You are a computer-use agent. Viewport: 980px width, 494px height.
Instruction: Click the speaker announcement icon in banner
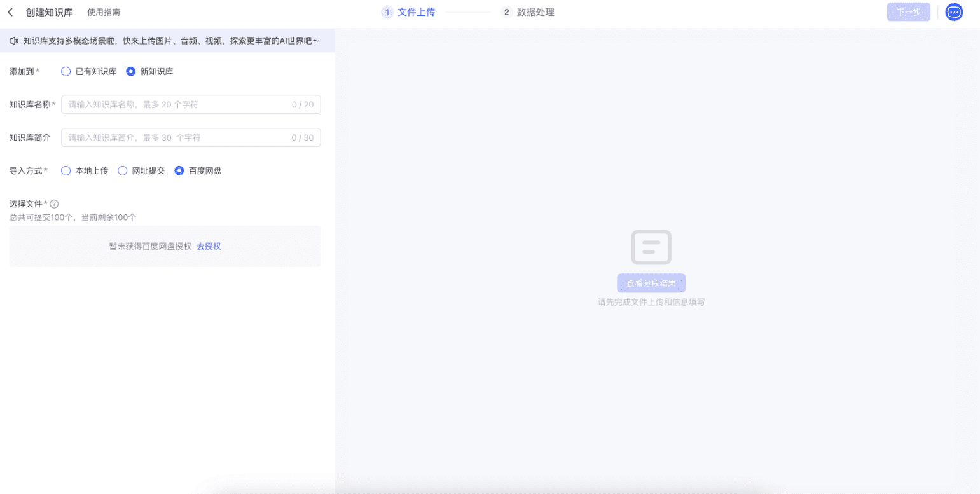click(14, 41)
